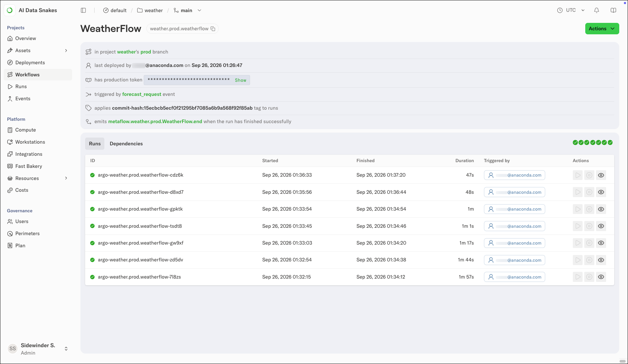Toggle the sidebar collapse icon
Screen dimensions: 628x364
(83, 10)
